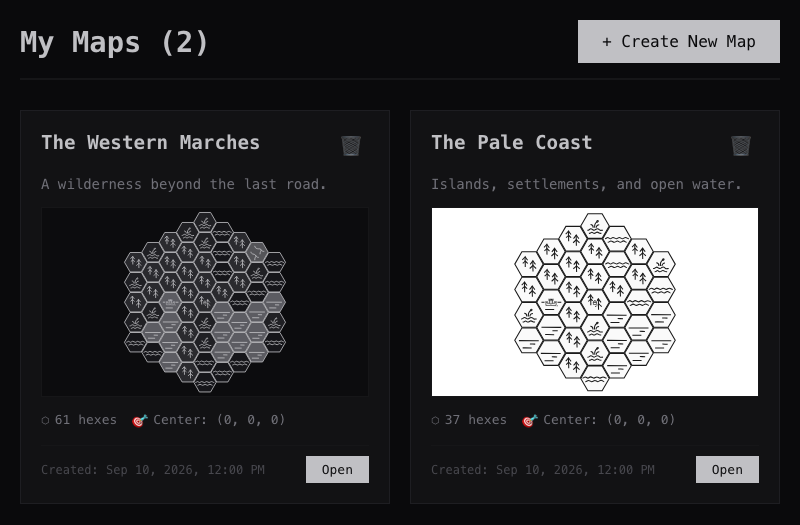Click Created date on Pale Coast card
The height and width of the screenshot is (525, 800).
[x=543, y=470]
